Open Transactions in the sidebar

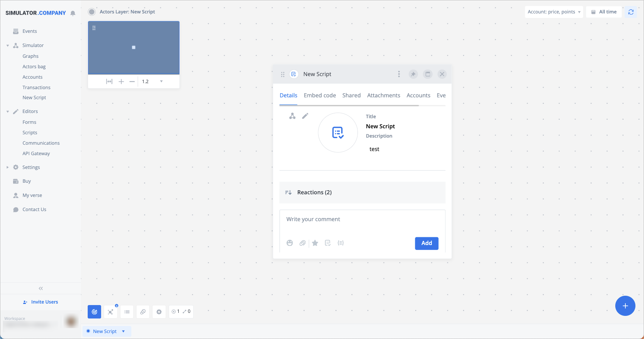[x=37, y=88]
